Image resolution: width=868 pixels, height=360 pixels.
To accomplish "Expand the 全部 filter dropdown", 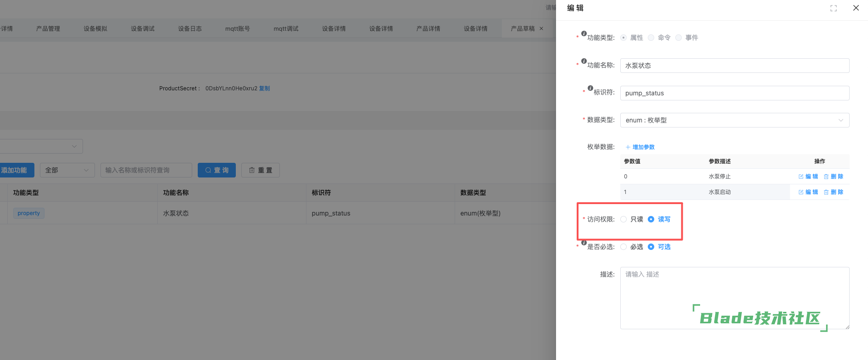I will point(67,170).
